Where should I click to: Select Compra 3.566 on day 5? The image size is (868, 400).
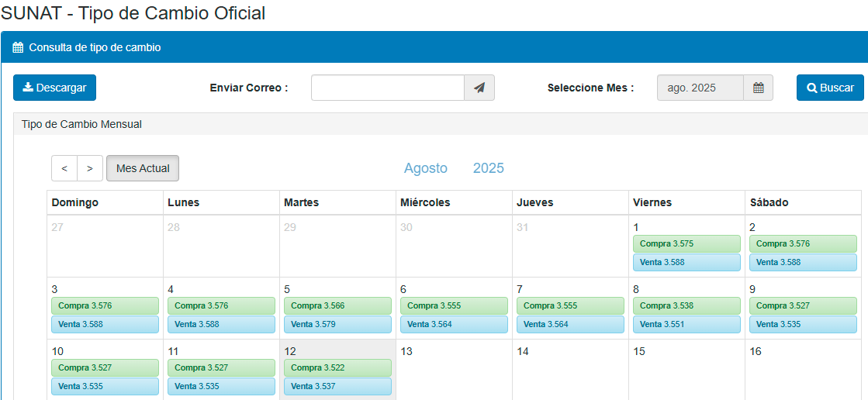(337, 305)
